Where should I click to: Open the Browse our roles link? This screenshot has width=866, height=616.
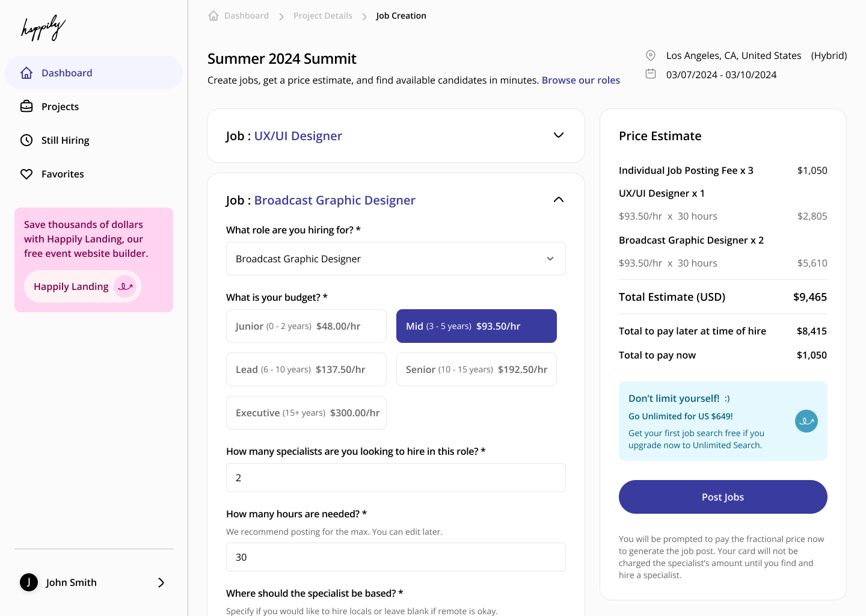coord(580,80)
